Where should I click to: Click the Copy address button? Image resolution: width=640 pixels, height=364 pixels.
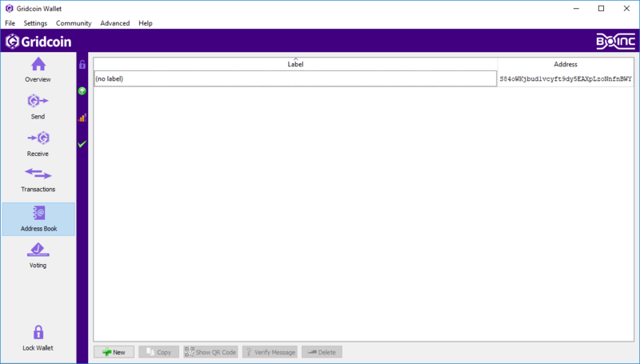click(x=158, y=352)
